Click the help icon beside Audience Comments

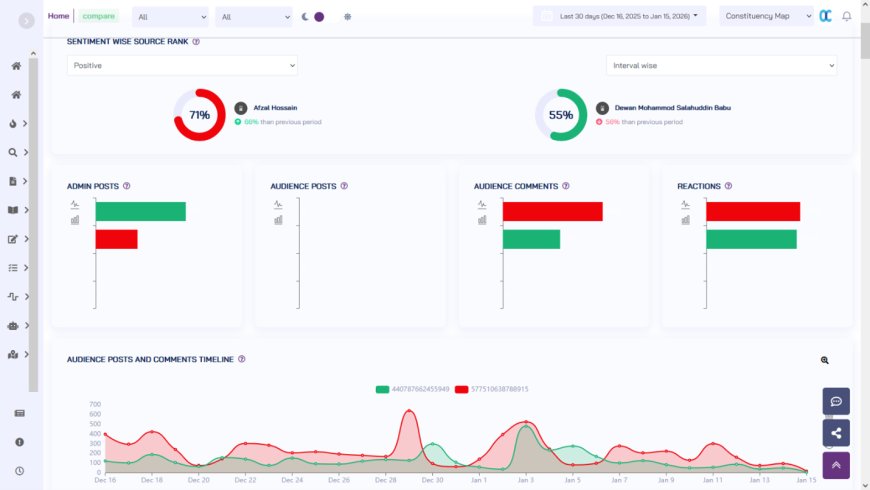566,186
